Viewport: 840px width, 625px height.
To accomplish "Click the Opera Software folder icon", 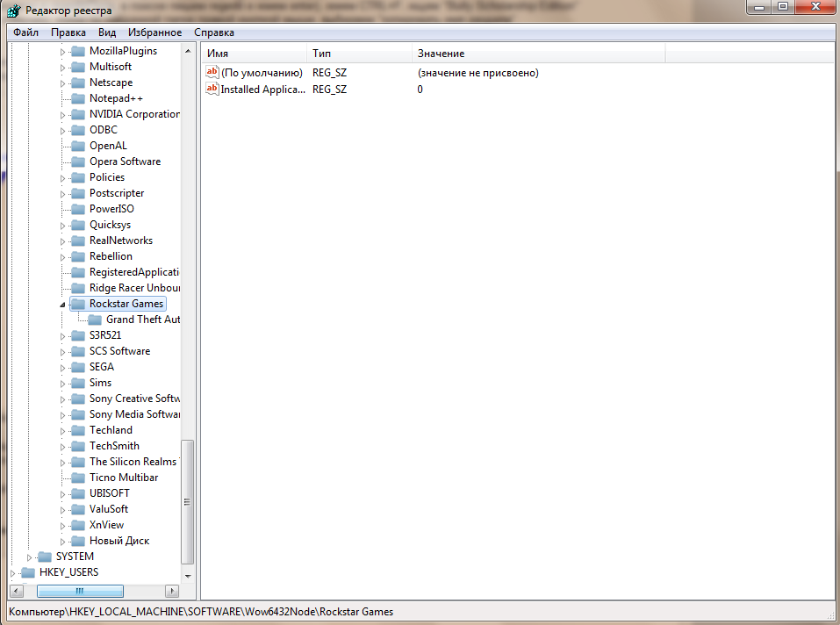I will click(x=78, y=162).
